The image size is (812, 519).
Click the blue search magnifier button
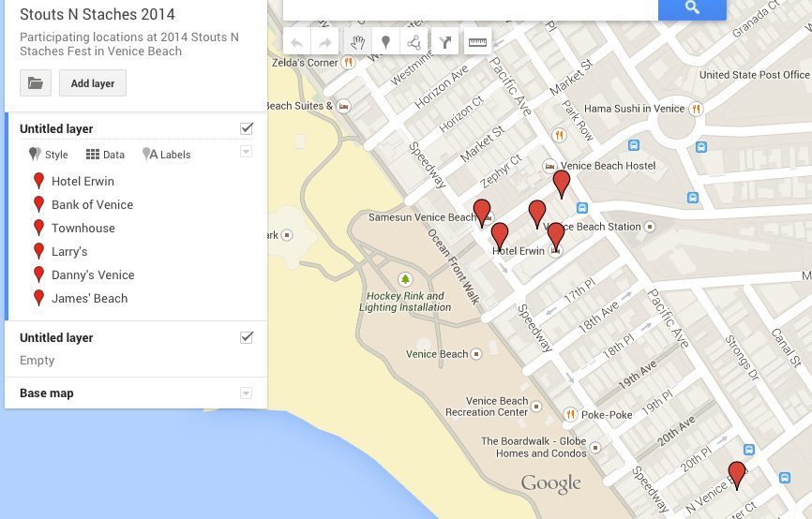point(692,8)
